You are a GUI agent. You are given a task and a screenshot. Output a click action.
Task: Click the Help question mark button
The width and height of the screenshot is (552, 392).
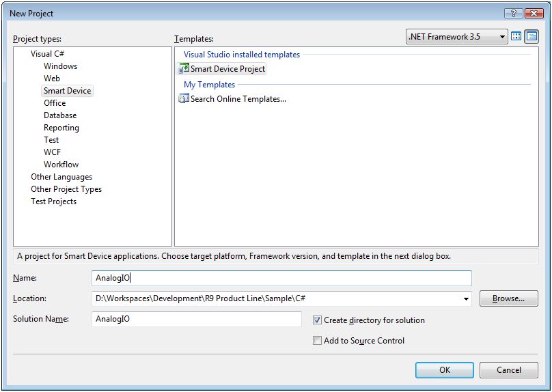click(x=513, y=14)
